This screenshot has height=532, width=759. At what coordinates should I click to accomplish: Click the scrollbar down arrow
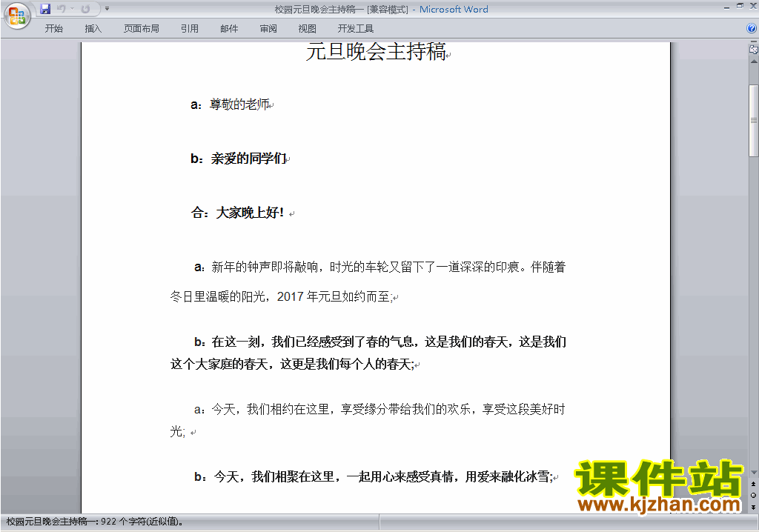753,473
